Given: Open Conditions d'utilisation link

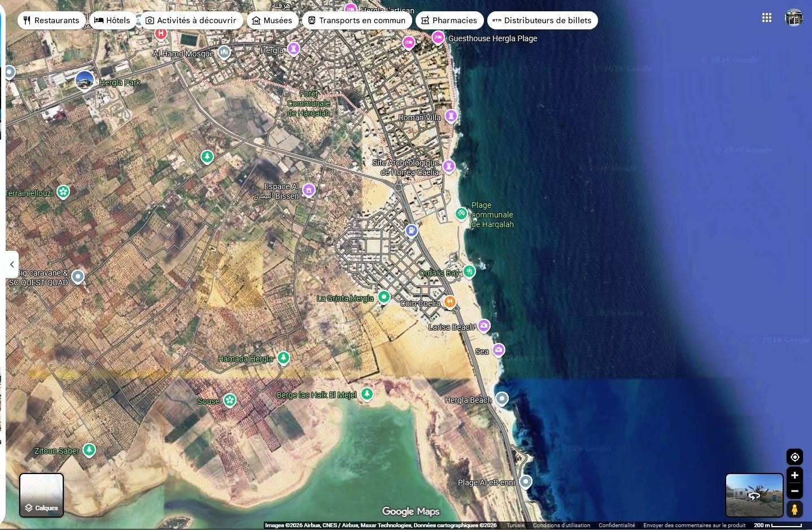Looking at the screenshot, I should pyautogui.click(x=561, y=525).
